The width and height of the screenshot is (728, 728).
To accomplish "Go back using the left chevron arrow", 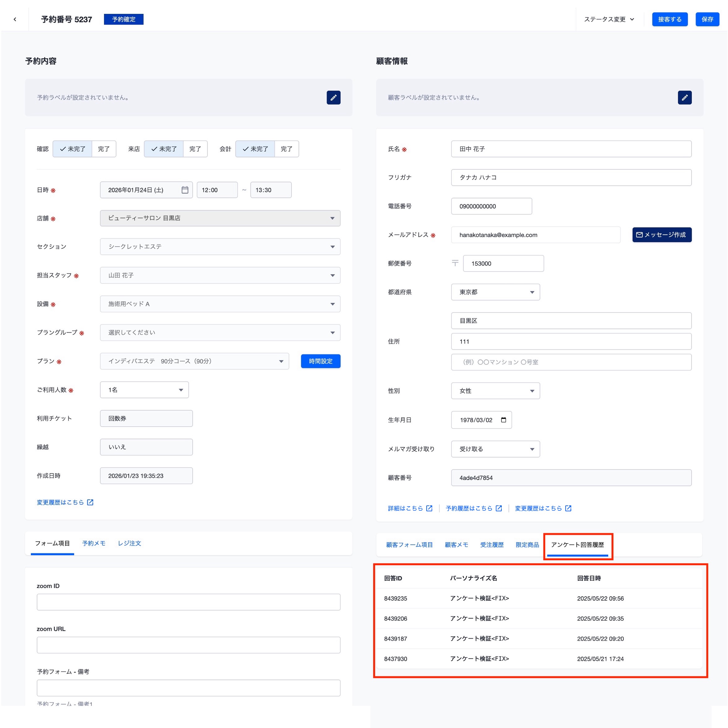I will coord(15,19).
